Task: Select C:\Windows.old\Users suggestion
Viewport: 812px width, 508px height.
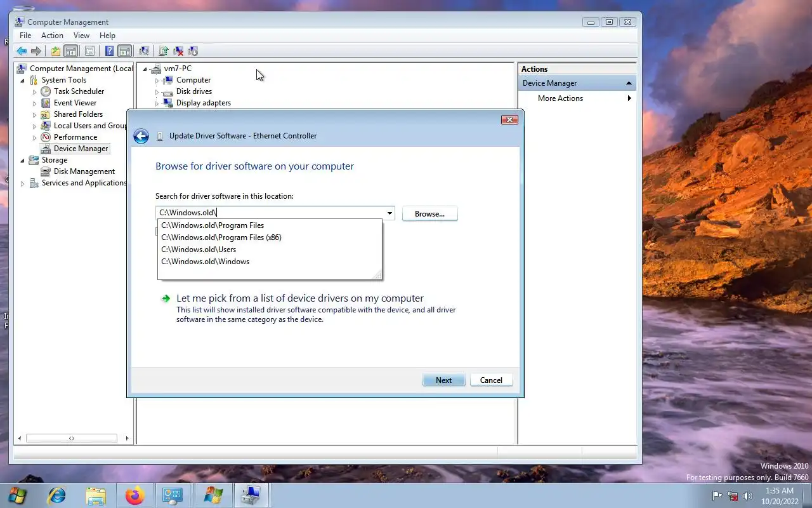Action: click(270, 250)
